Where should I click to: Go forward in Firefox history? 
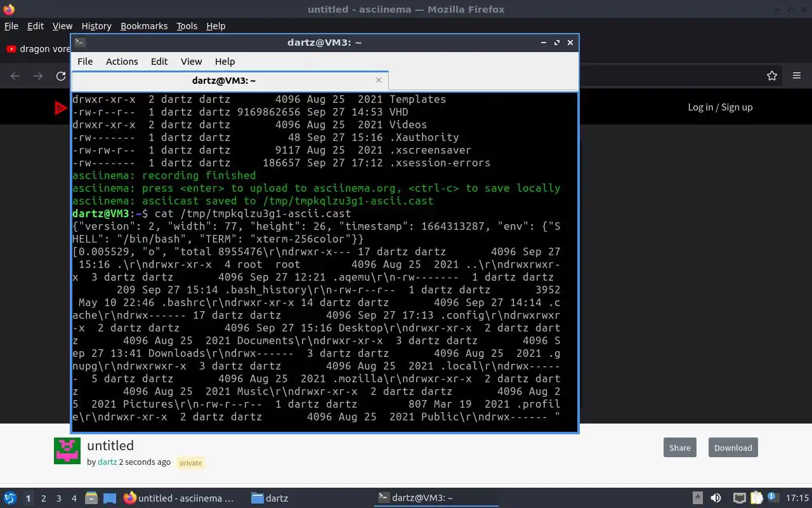click(x=38, y=76)
